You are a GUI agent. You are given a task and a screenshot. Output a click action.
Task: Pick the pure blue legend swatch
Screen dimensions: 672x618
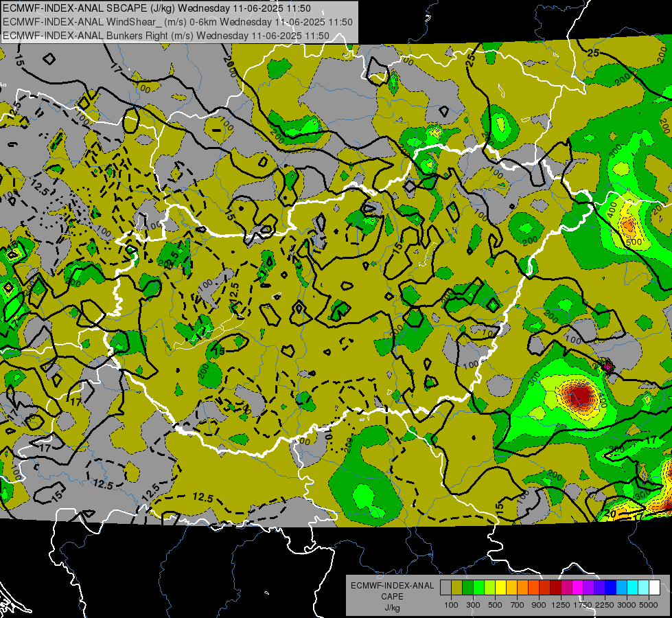[611, 587]
